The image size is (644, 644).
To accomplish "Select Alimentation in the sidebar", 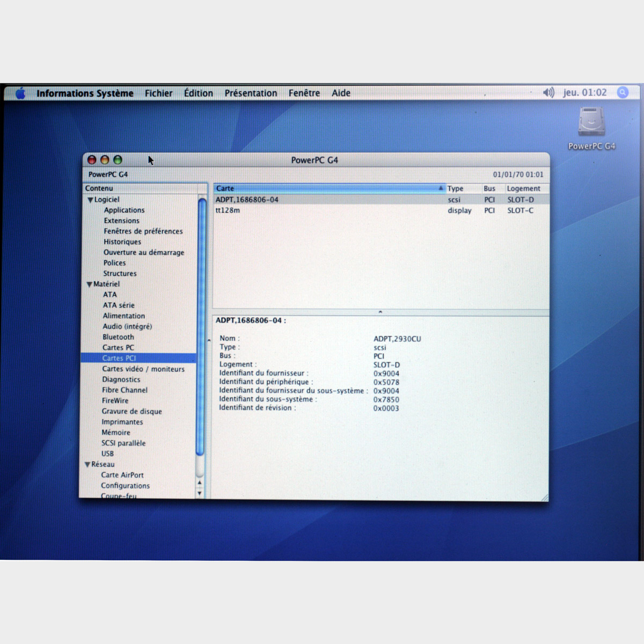I will (x=124, y=316).
